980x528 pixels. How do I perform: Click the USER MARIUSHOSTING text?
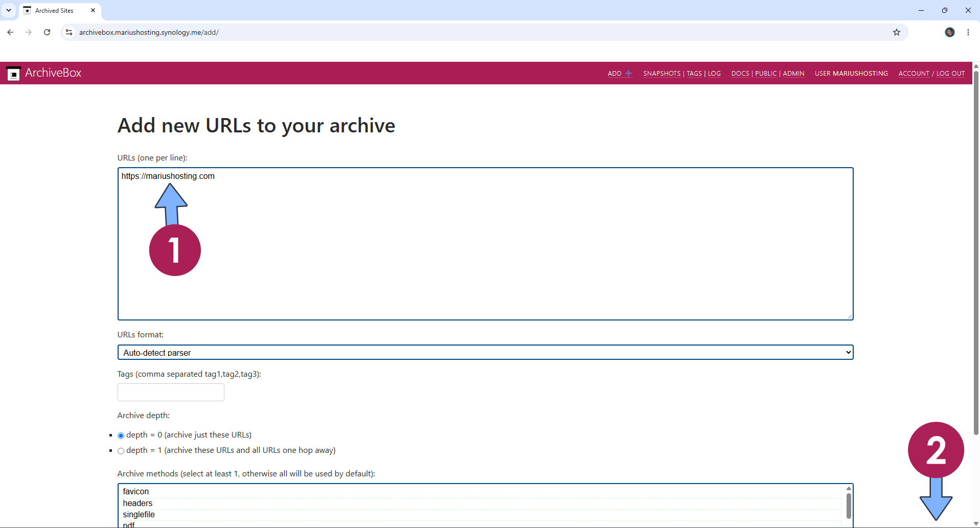tap(851, 74)
